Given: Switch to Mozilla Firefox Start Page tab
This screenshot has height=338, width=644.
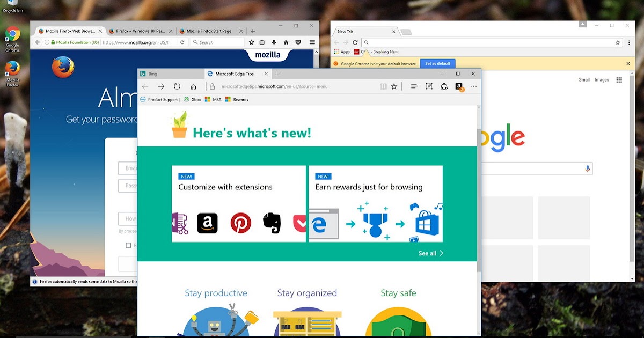Looking at the screenshot, I should pyautogui.click(x=210, y=31).
